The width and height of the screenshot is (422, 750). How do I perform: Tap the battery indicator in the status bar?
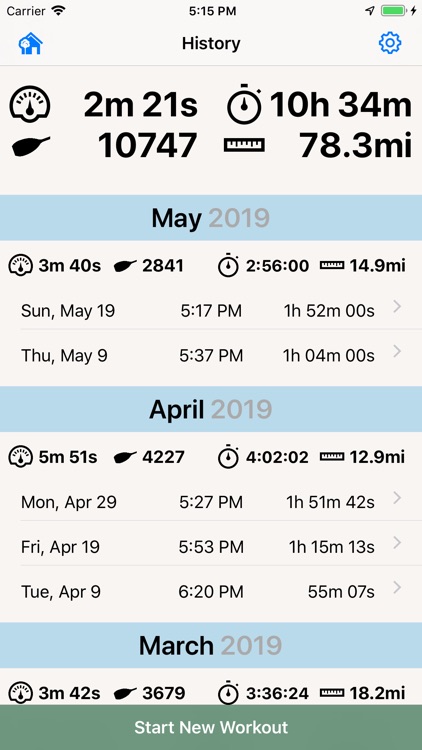point(394,11)
